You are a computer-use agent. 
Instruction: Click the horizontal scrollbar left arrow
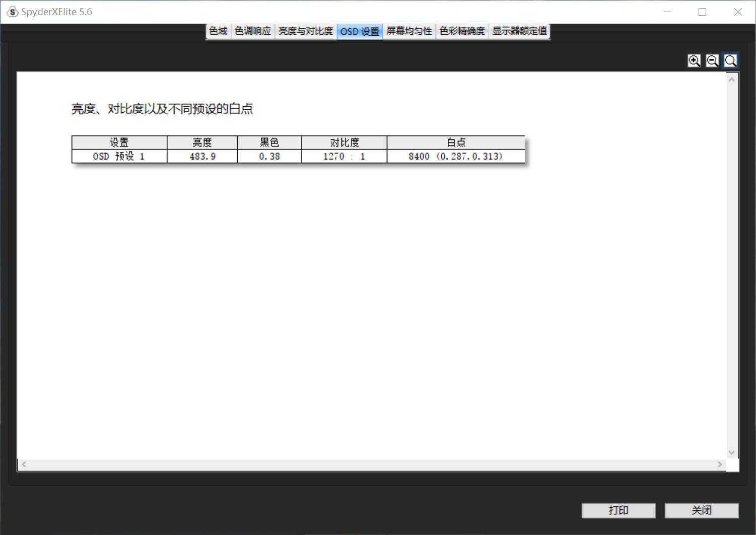(23, 465)
